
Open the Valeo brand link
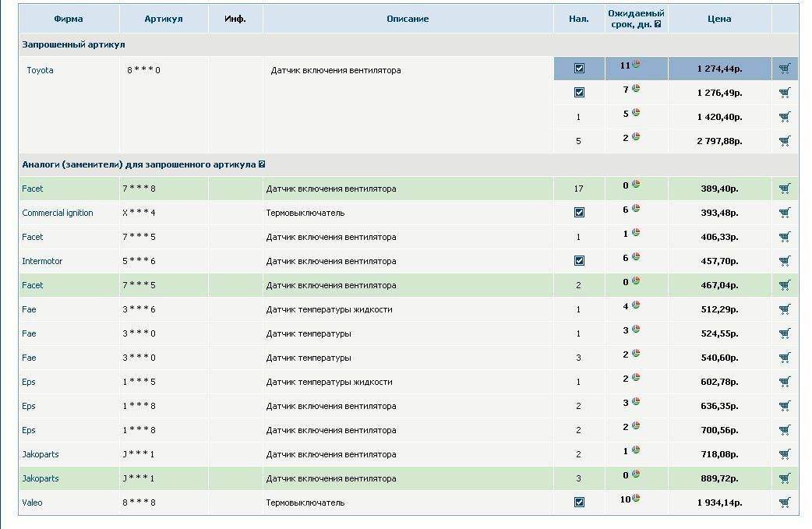click(32, 503)
